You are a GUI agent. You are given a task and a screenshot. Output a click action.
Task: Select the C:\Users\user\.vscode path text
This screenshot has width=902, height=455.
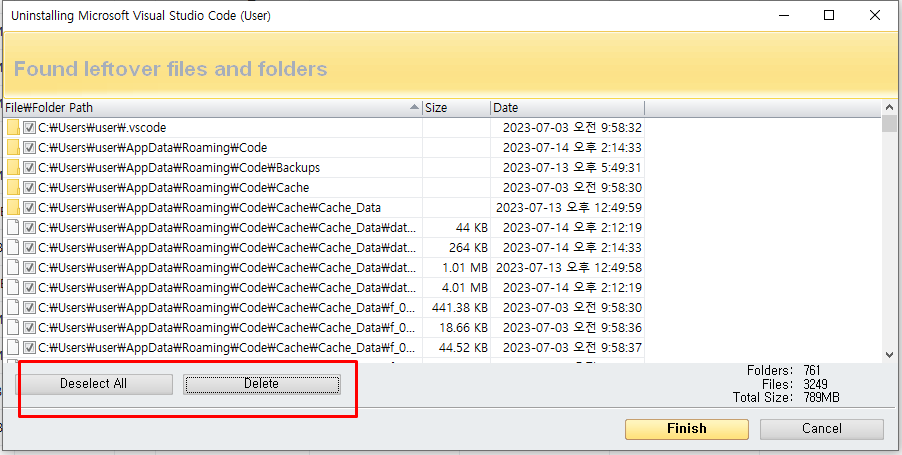102,128
